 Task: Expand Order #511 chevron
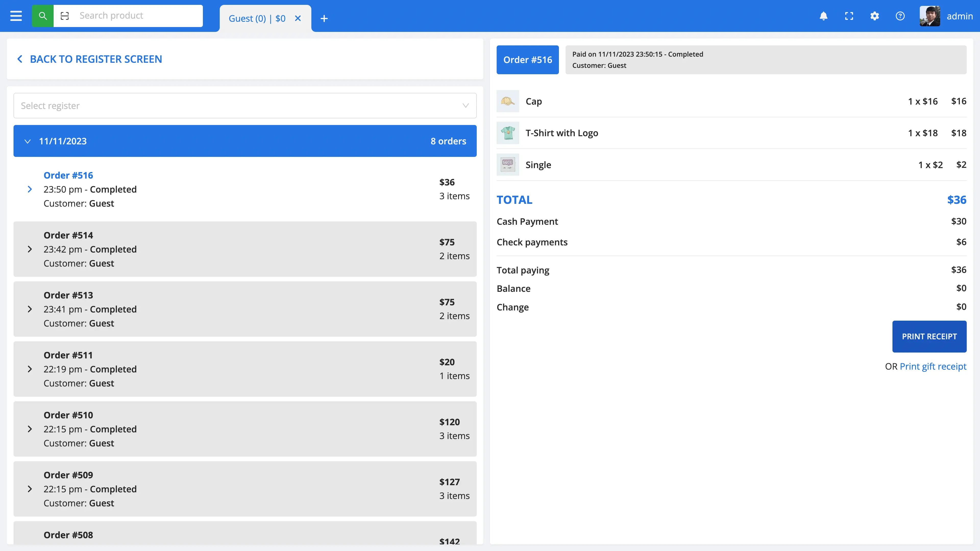pyautogui.click(x=30, y=369)
